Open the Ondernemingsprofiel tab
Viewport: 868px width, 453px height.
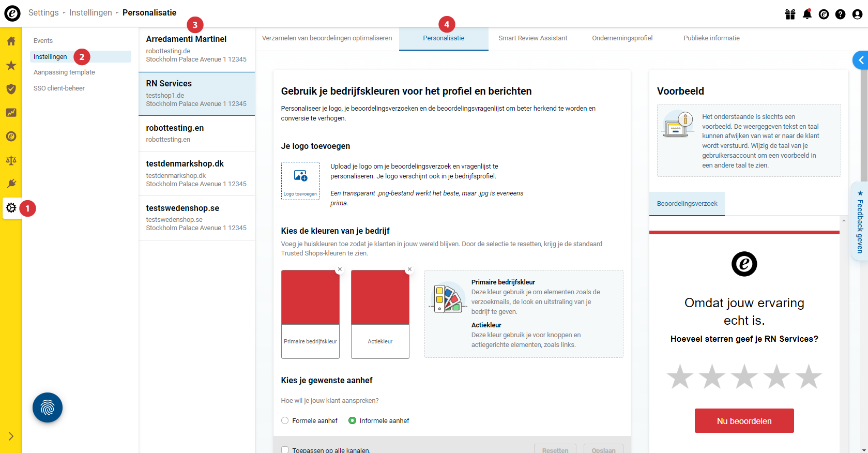coord(622,38)
